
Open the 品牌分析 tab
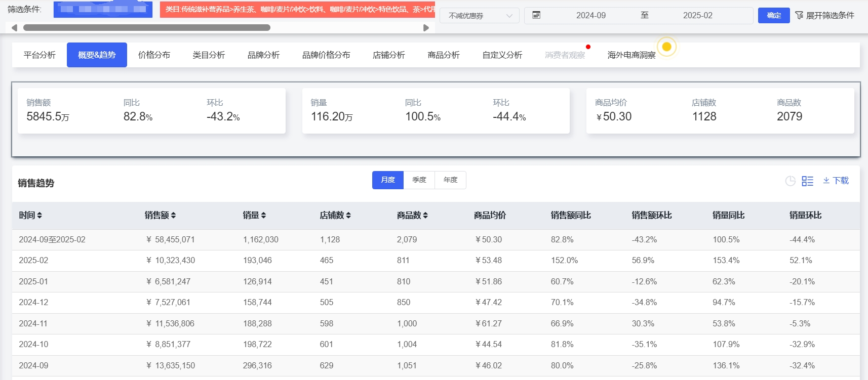pos(263,55)
